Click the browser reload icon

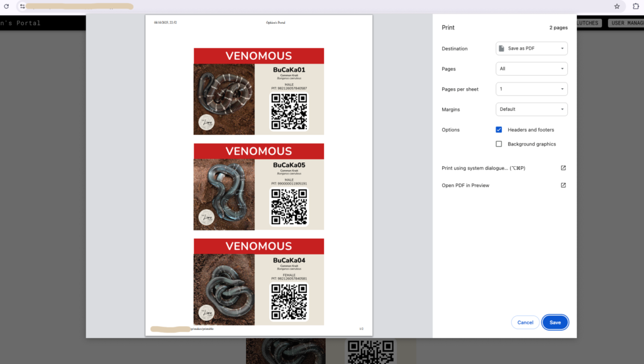tap(6, 6)
